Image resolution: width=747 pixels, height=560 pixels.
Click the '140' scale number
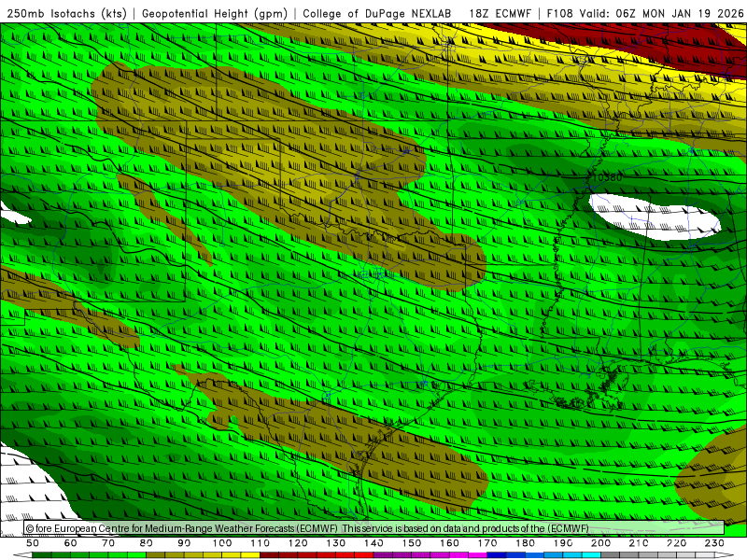[x=374, y=543]
